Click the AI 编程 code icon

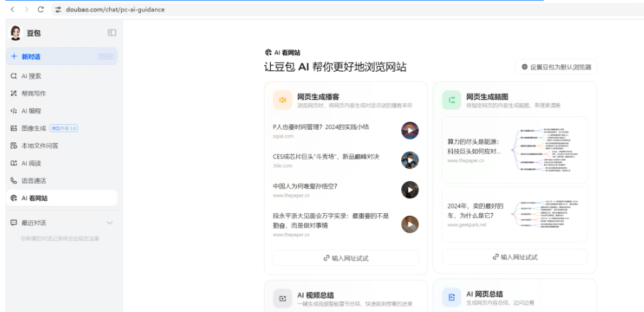(14, 111)
